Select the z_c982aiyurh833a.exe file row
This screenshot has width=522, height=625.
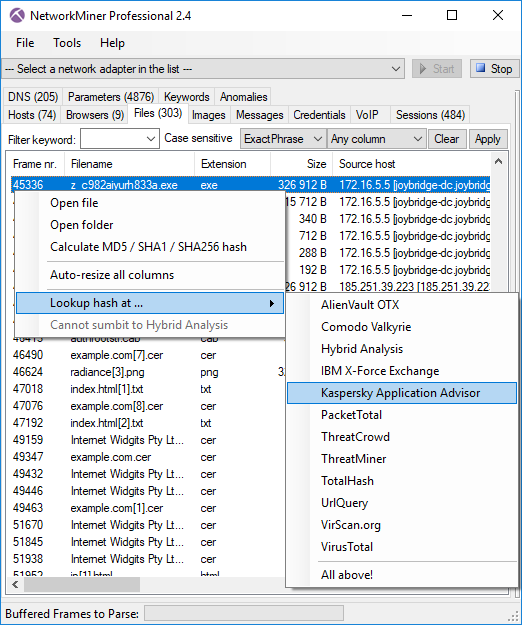(251, 185)
